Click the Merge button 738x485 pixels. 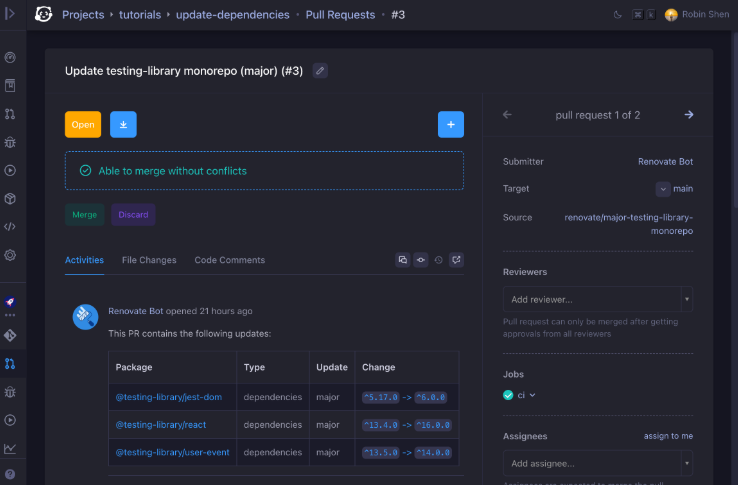[x=85, y=215]
